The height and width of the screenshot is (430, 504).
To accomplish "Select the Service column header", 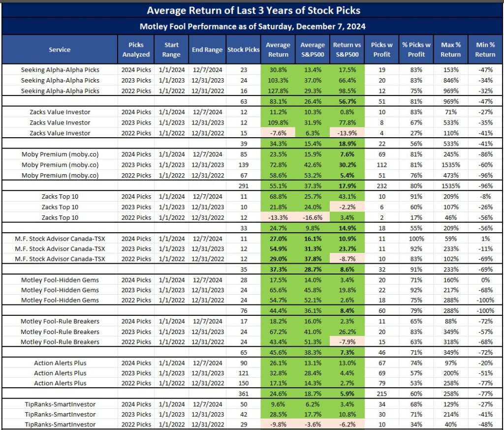I will pos(60,49).
